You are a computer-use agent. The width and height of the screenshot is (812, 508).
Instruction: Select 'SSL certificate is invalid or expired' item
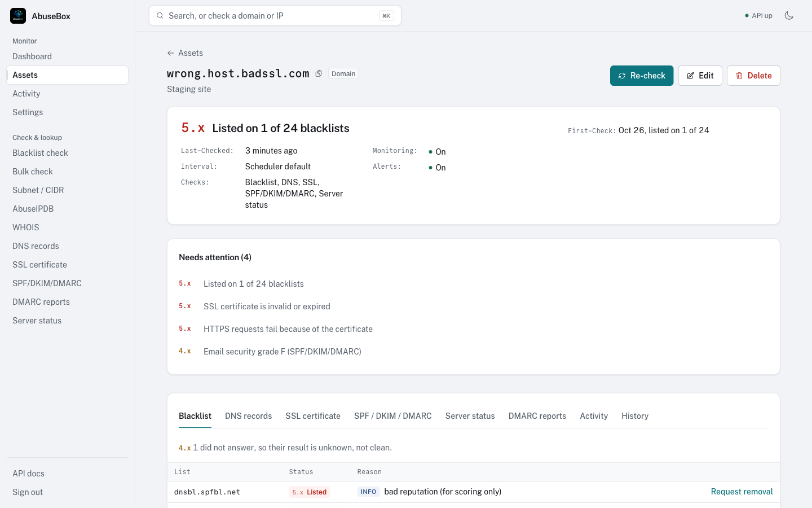(267, 306)
